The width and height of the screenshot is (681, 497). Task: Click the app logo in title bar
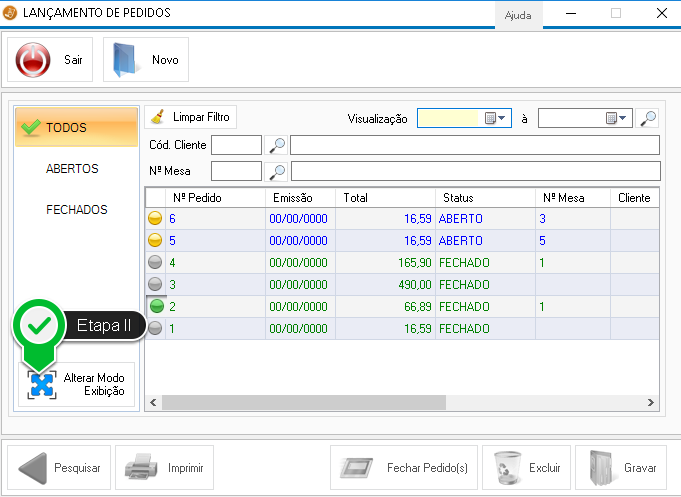10,13
